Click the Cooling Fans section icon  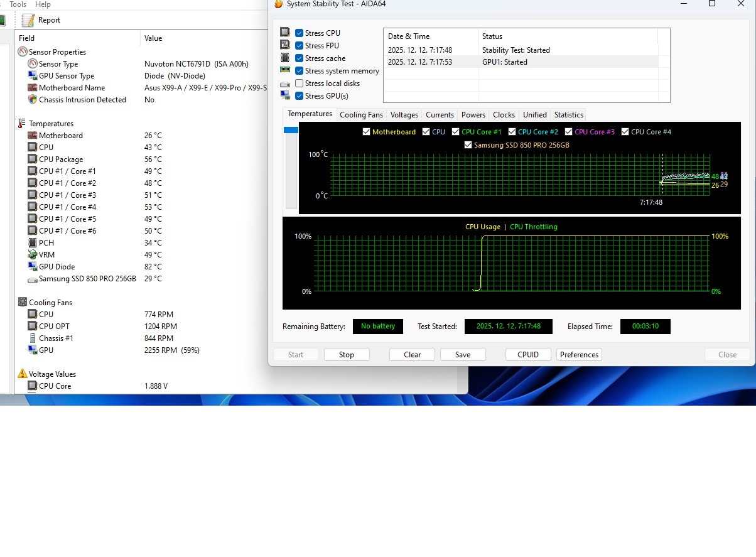(x=23, y=303)
